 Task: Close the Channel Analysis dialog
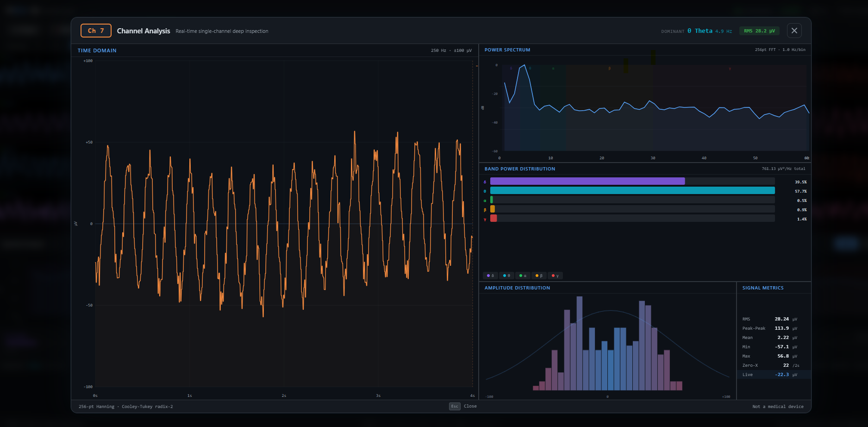pos(794,31)
